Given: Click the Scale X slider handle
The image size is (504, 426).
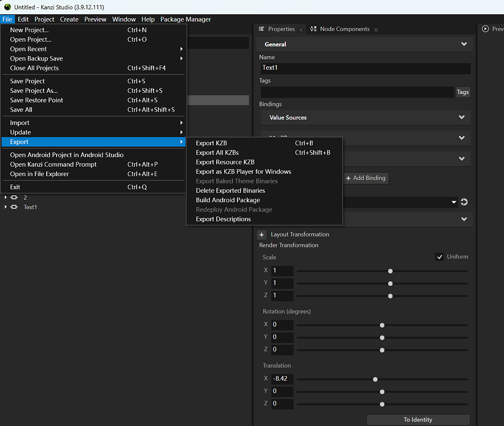Looking at the screenshot, I should pyautogui.click(x=390, y=271).
